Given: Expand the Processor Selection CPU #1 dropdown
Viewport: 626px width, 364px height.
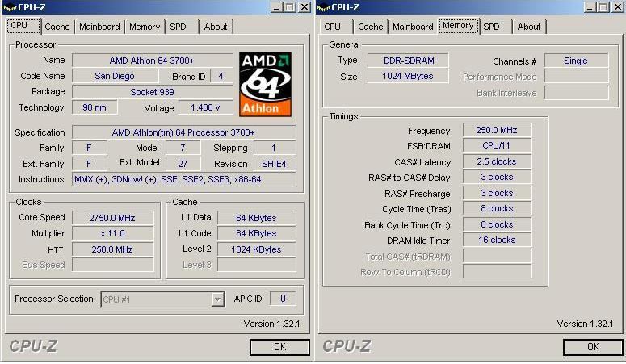Looking at the screenshot, I should 217,299.
